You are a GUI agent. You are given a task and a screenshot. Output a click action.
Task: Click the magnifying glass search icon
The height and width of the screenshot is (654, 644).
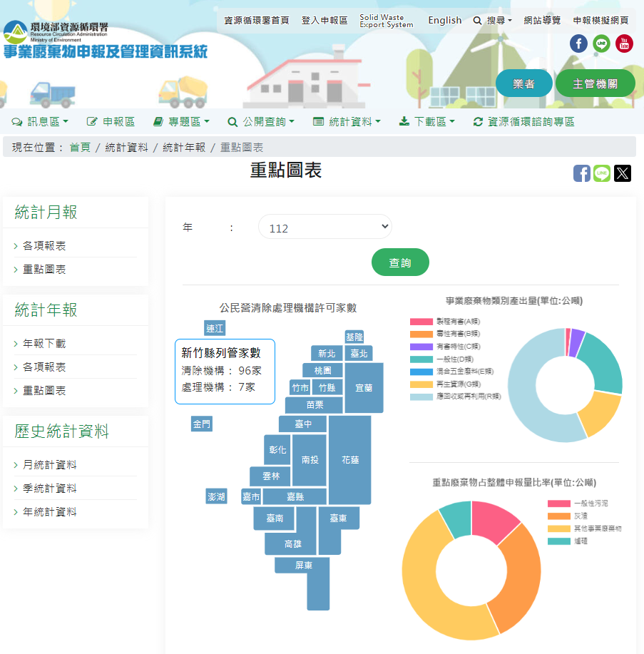click(477, 21)
